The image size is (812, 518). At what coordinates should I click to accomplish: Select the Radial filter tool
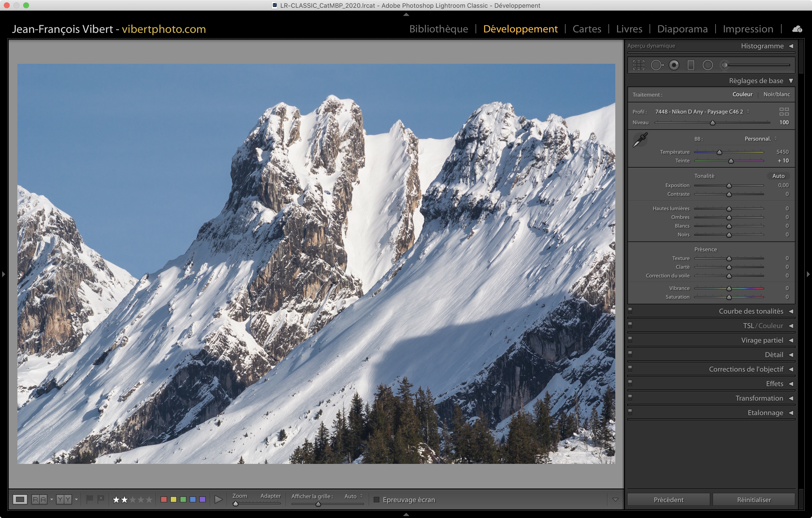click(x=707, y=65)
